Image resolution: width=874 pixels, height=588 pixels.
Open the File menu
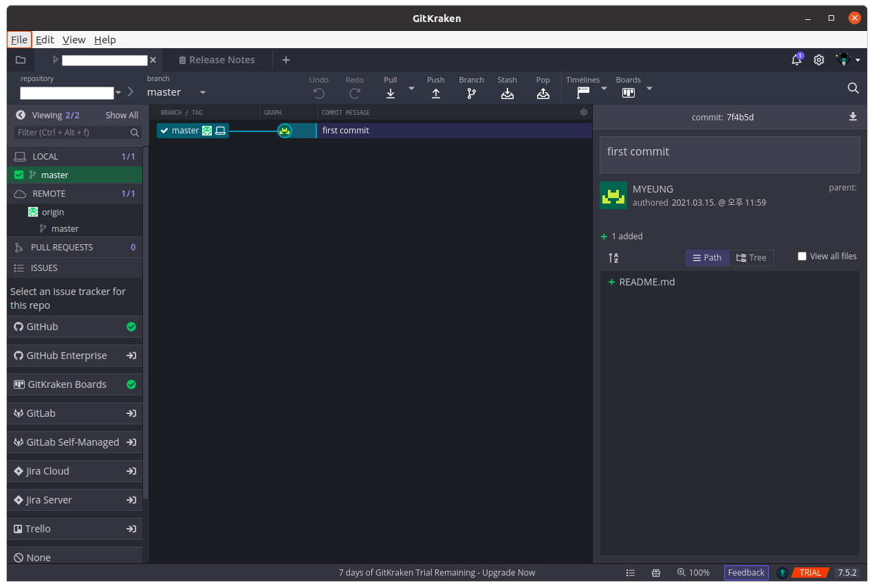point(19,40)
